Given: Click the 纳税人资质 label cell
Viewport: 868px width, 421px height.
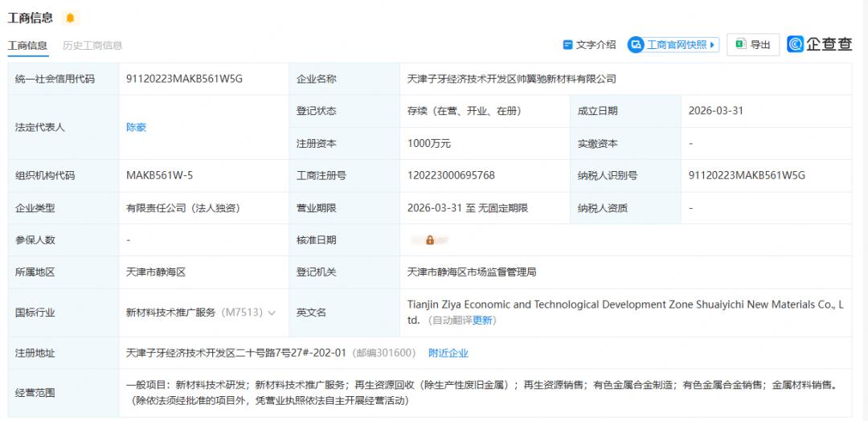Looking at the screenshot, I should point(625,209).
